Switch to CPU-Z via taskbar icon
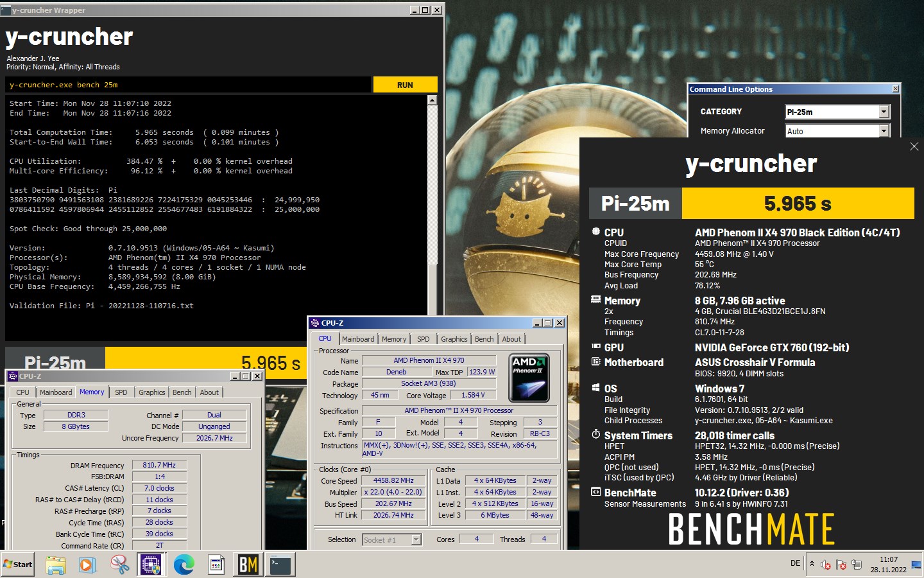Screen dimensions: 924x578 [x=151, y=565]
